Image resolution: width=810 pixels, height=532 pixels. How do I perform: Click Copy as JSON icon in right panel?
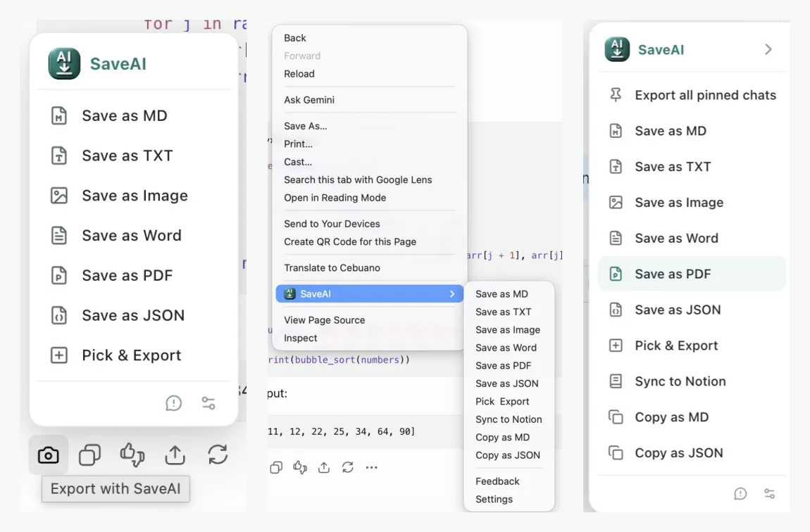(x=616, y=452)
